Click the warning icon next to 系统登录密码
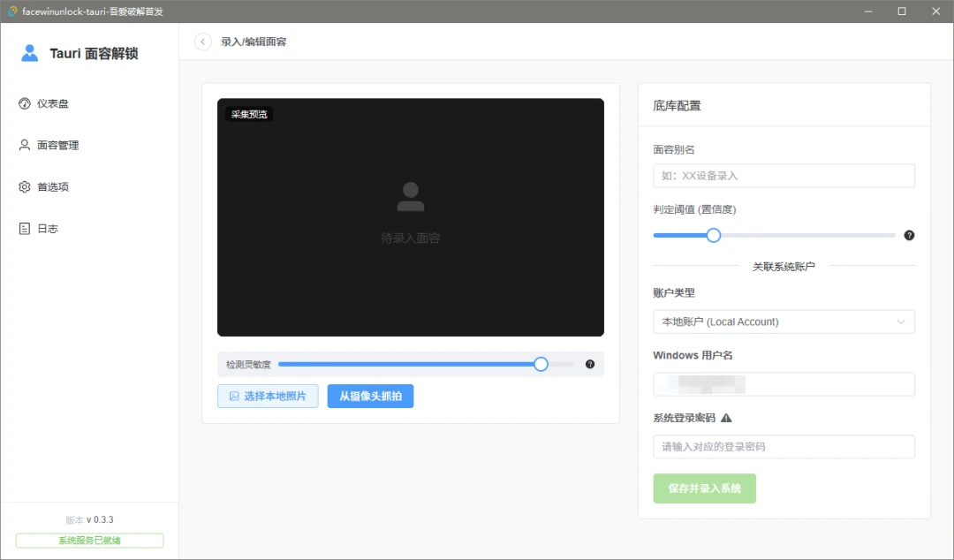Screen dimensions: 954x560 726,417
